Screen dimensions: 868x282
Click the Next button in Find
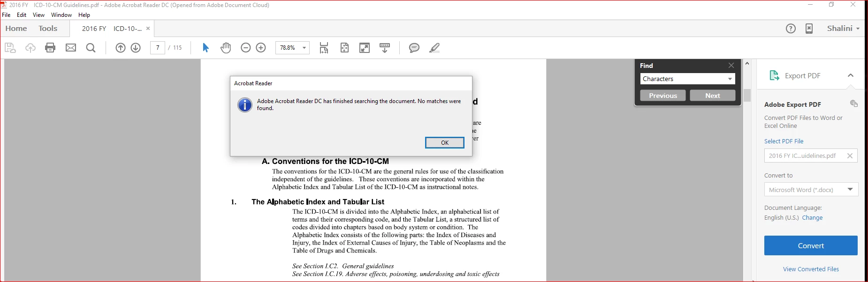point(712,96)
